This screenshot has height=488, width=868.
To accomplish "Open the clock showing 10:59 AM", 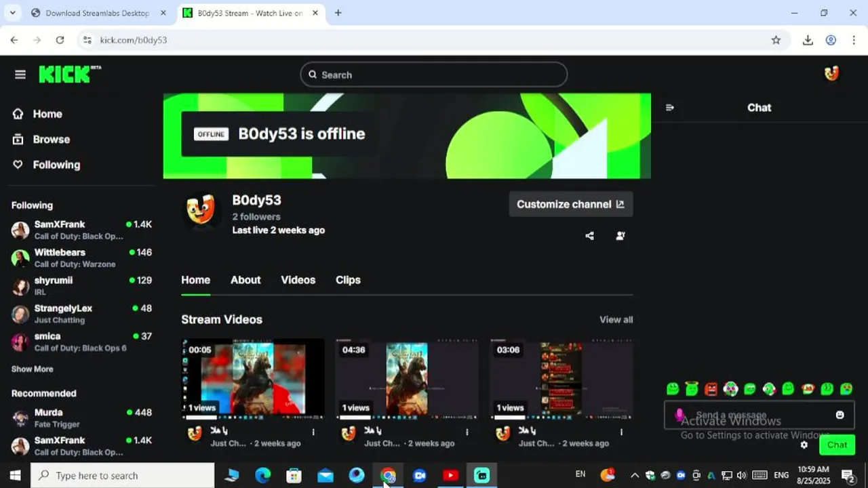I will pos(814,475).
